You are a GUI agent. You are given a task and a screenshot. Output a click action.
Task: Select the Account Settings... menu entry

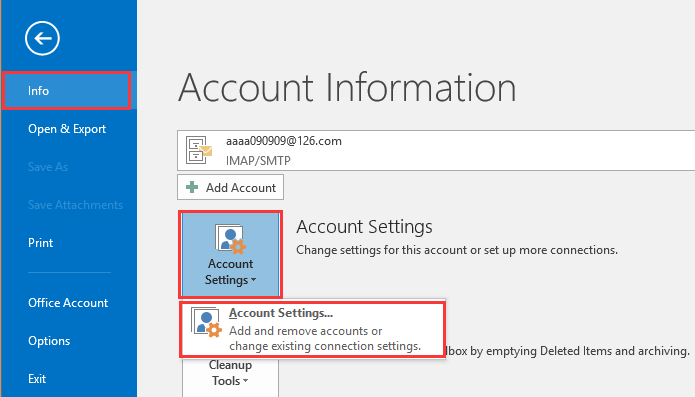312,330
